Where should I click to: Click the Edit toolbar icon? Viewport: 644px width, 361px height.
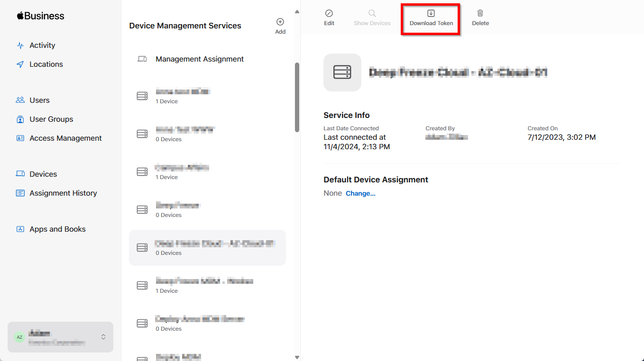[x=329, y=13]
